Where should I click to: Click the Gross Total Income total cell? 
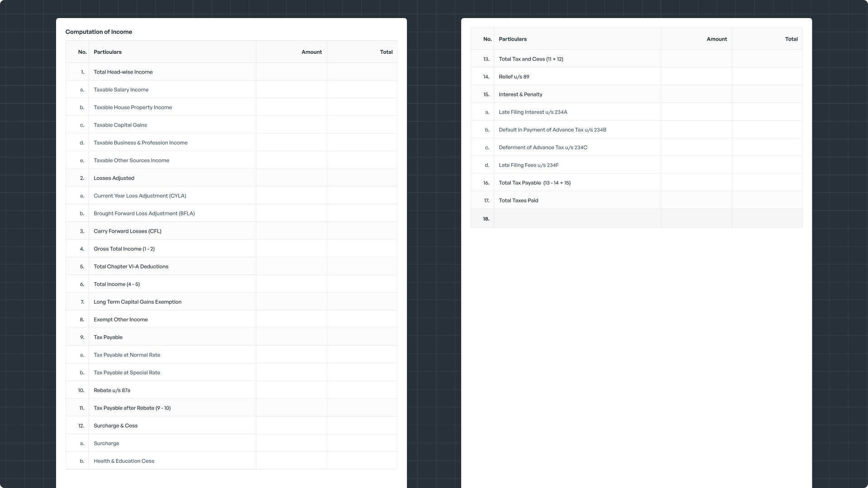pos(362,249)
